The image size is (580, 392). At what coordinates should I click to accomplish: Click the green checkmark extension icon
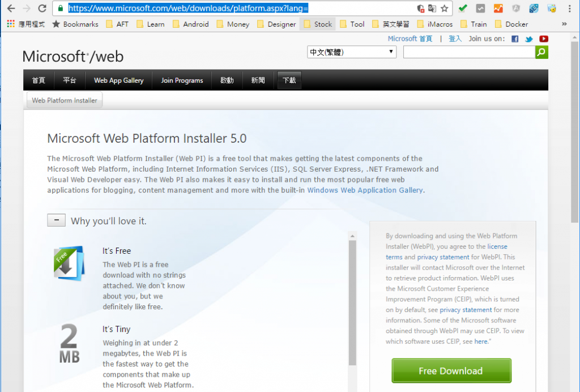point(463,8)
